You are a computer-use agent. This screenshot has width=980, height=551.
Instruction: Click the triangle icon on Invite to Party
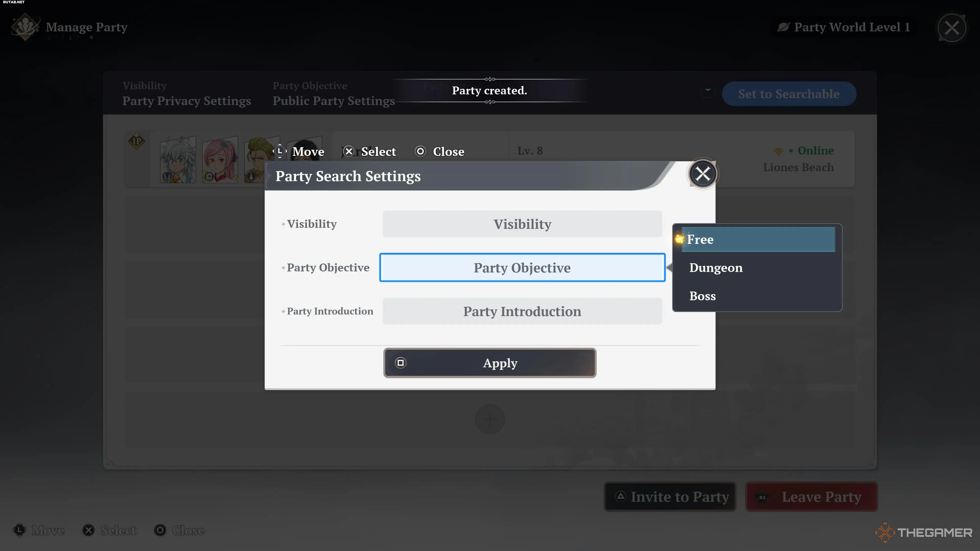click(620, 496)
